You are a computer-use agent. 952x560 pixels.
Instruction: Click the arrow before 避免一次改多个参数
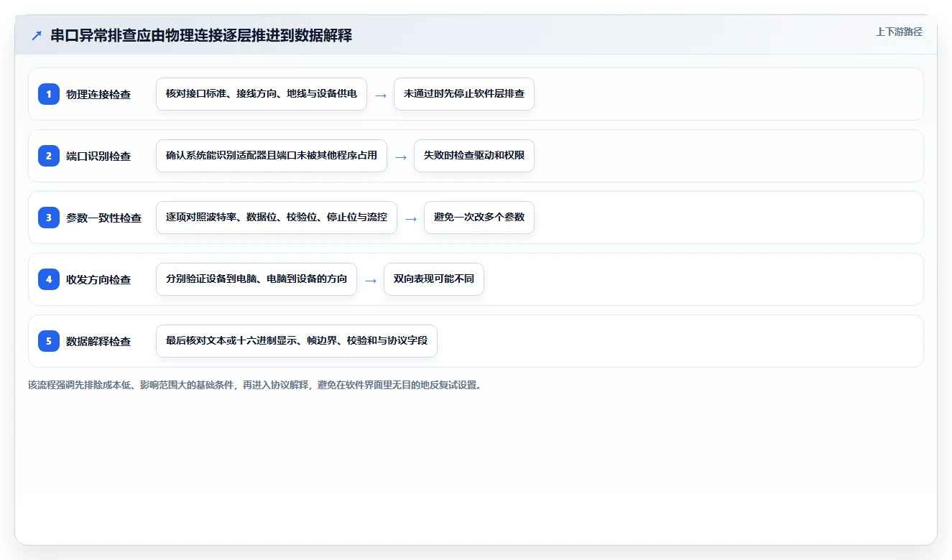(x=411, y=218)
